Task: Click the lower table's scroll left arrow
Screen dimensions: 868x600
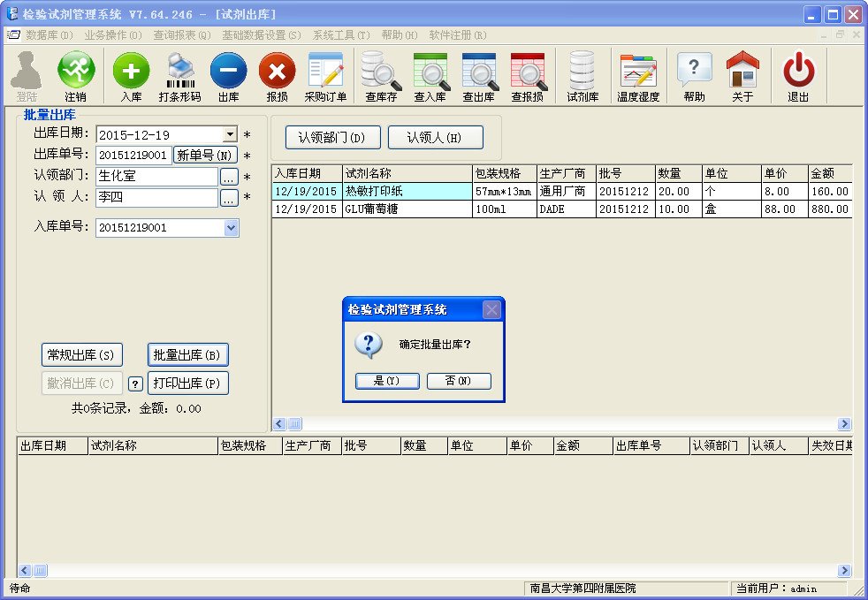Action: tap(25, 570)
